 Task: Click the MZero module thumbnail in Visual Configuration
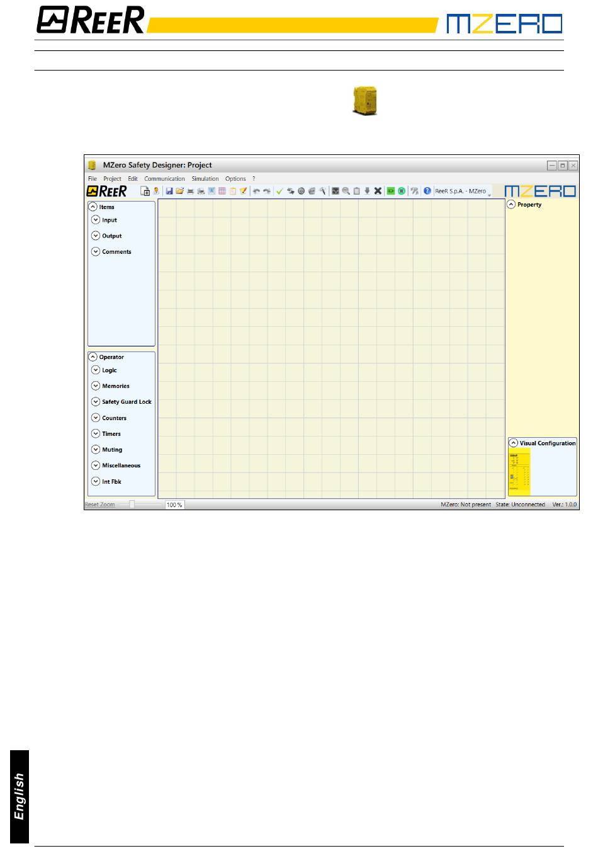(x=519, y=471)
